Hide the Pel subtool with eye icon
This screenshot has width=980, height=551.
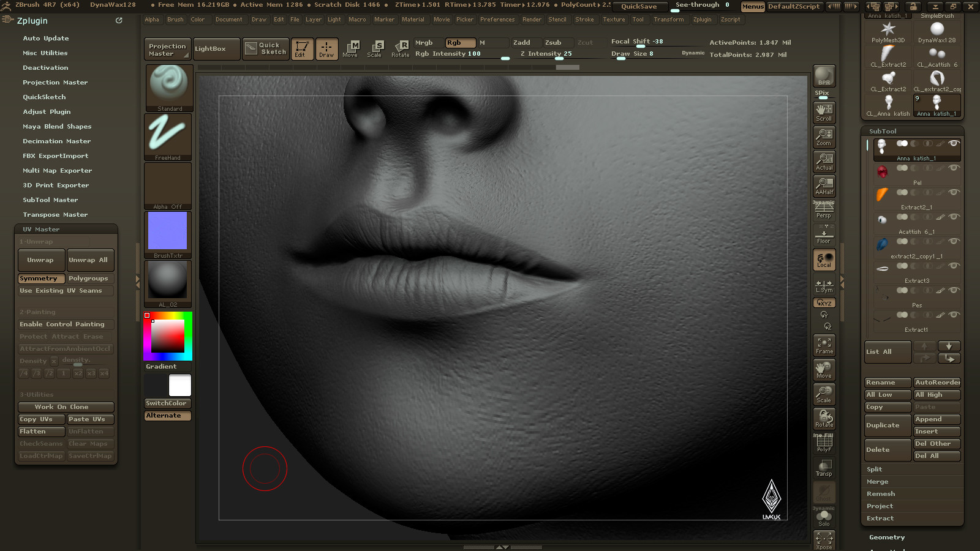pos(954,168)
